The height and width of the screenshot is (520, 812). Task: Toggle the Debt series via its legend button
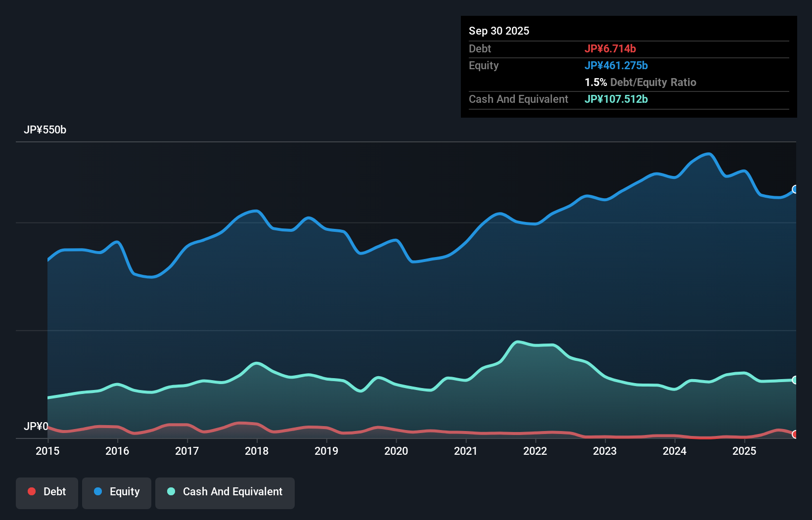(47, 491)
